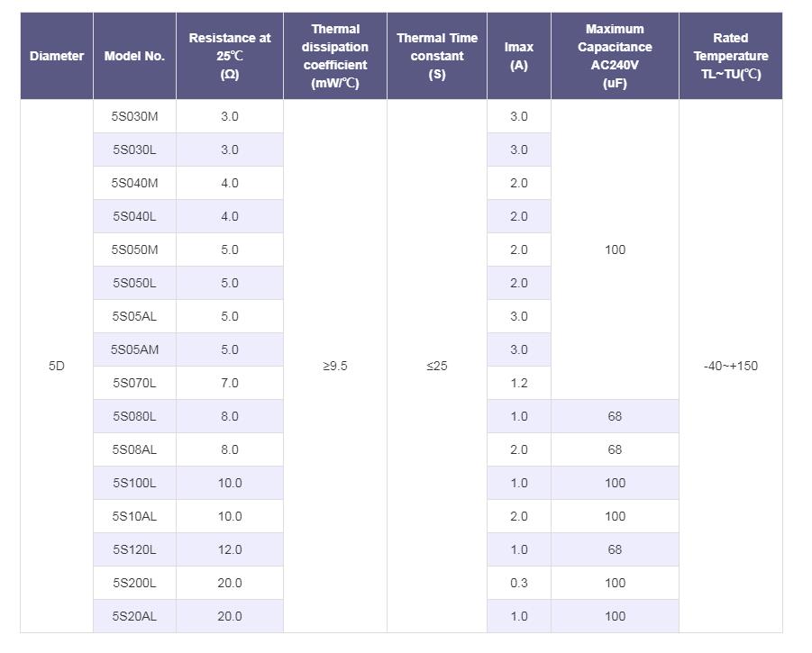Image resolution: width=812 pixels, height=653 pixels.
Task: Select the 5S070L model cell
Action: point(134,383)
